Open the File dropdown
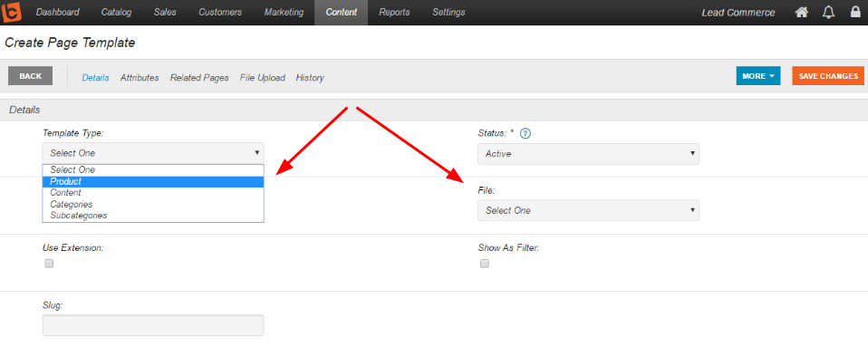868x347 pixels. coord(588,210)
